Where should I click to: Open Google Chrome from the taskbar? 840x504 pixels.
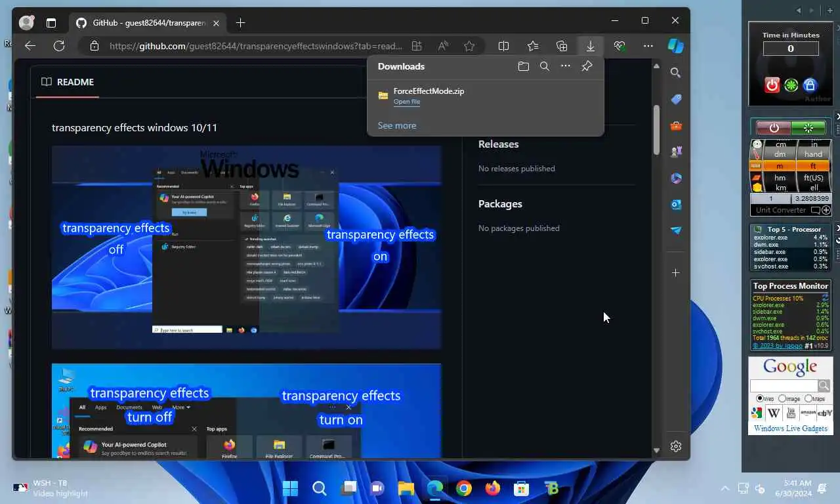pos(464,488)
